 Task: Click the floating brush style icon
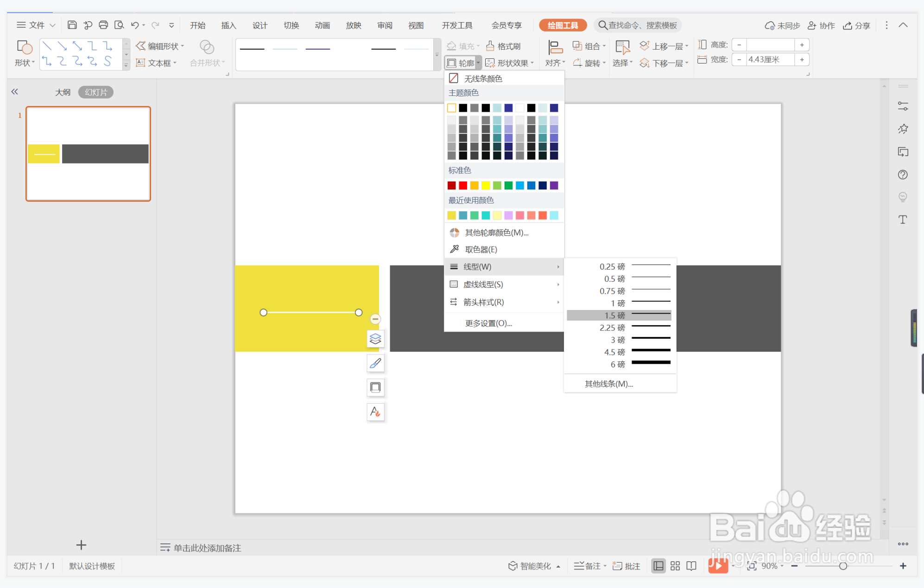(375, 363)
